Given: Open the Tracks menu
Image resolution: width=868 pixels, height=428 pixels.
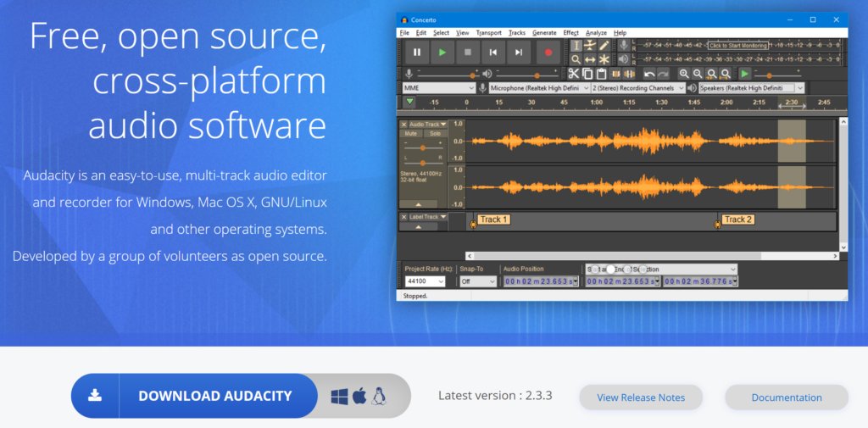Looking at the screenshot, I should coord(517,33).
